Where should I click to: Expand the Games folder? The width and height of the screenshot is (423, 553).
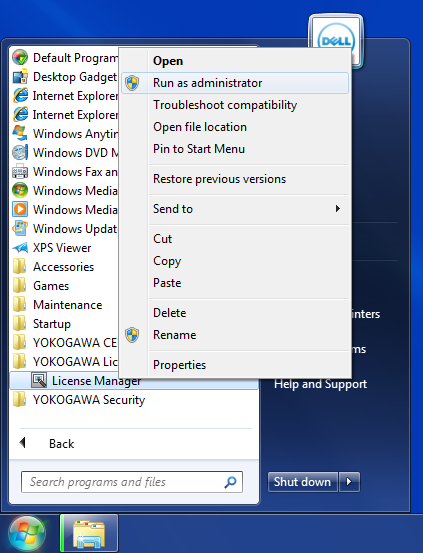pyautogui.click(x=51, y=286)
